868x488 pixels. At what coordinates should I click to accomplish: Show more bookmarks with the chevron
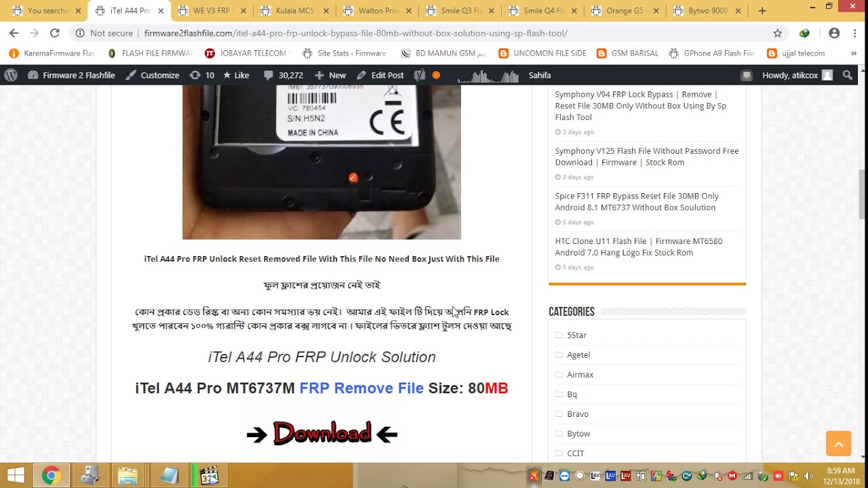pos(854,53)
